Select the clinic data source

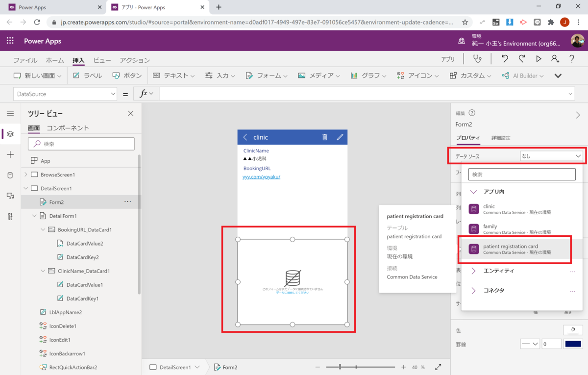pyautogui.click(x=522, y=209)
